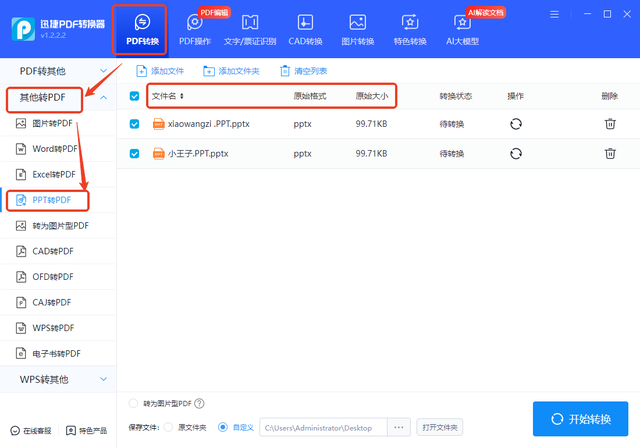Browse path with the ... button
The image size is (640, 448).
click(399, 428)
